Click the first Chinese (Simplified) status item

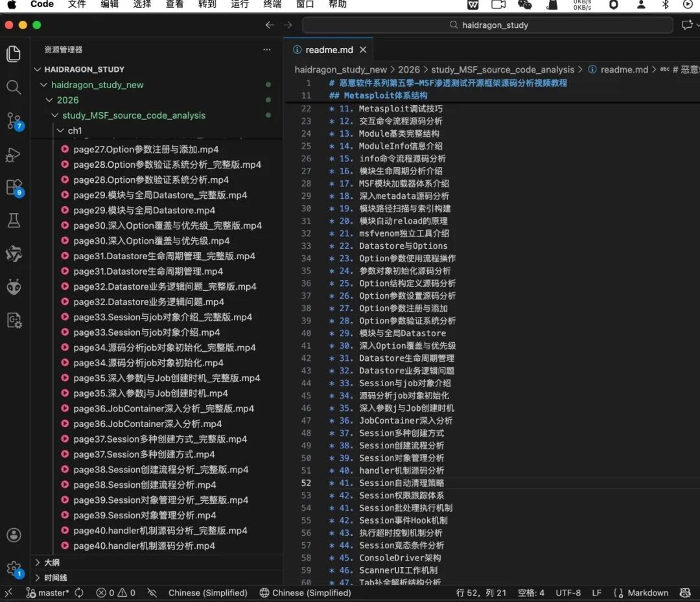click(207, 593)
